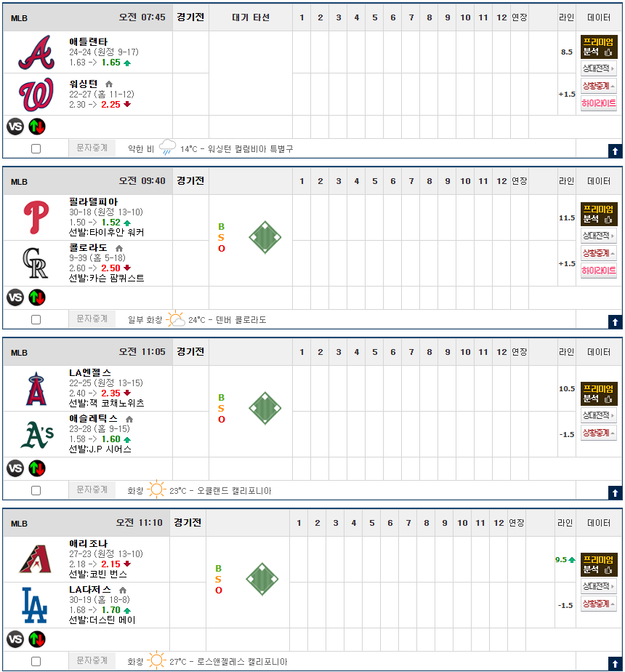Click the VS icon in Atlanta-Washington game

click(x=15, y=127)
